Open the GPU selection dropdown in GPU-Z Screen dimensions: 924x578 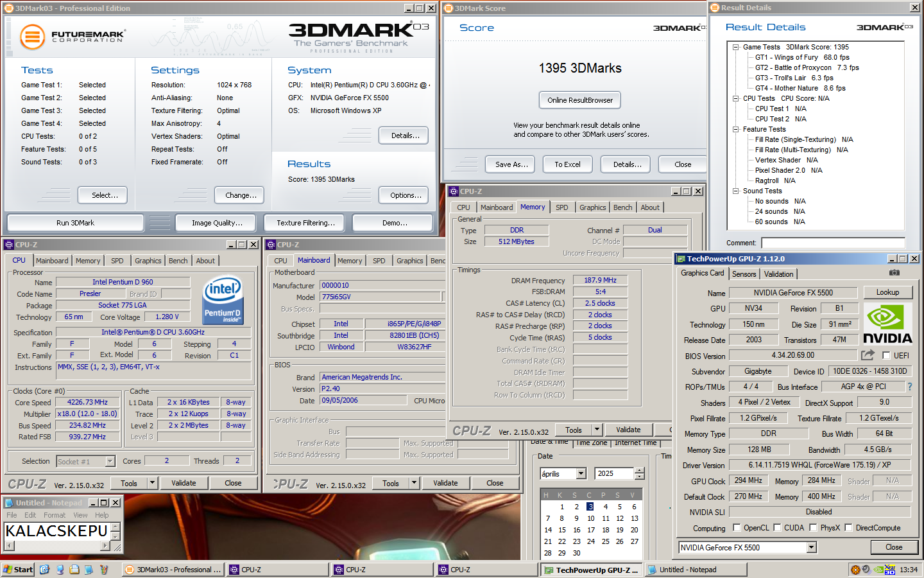coord(811,547)
